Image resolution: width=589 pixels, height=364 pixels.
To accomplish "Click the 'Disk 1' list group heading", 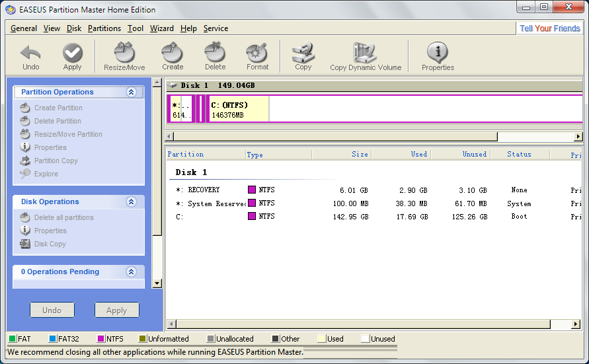I will coord(191,172).
